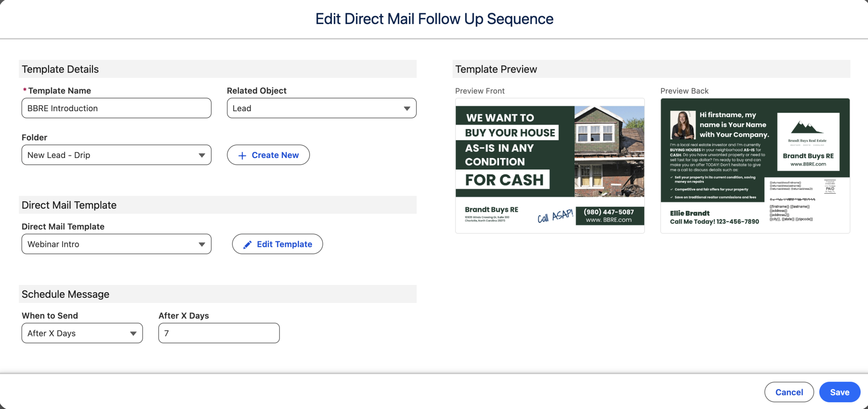Click the After X Days number field
868x409 pixels.
click(x=219, y=333)
